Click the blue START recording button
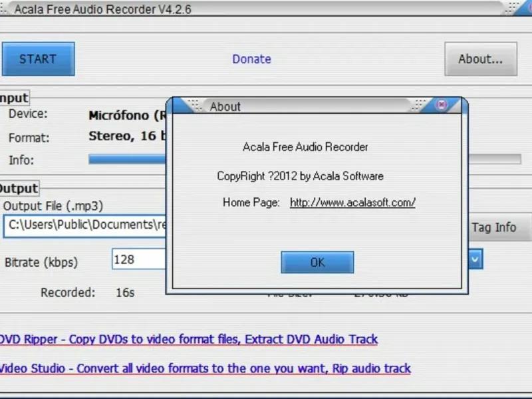Screen dimensions: 532x399 (x=39, y=59)
